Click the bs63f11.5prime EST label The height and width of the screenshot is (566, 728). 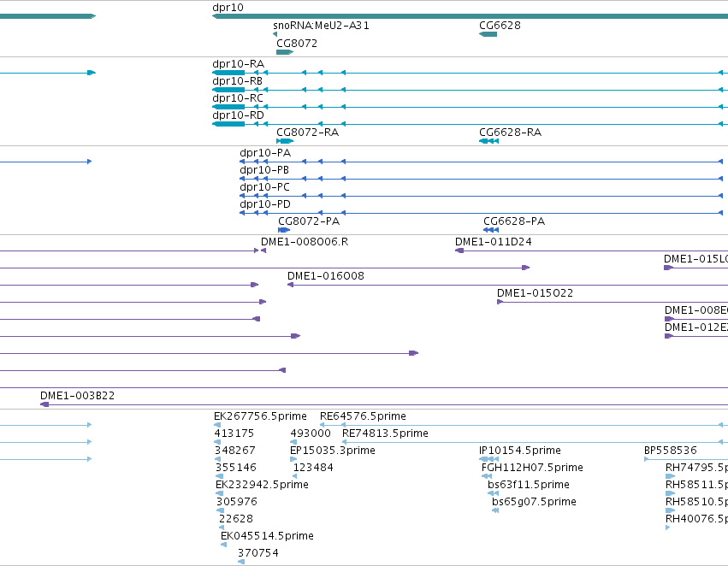[529, 485]
